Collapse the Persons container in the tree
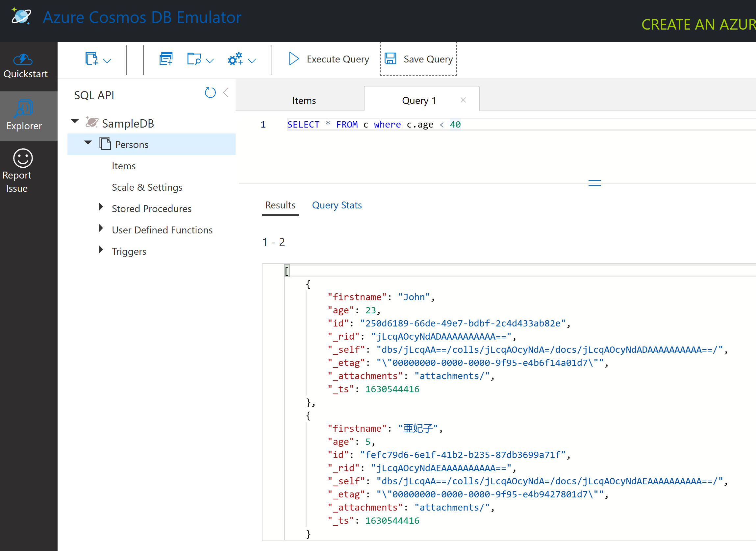 click(88, 143)
